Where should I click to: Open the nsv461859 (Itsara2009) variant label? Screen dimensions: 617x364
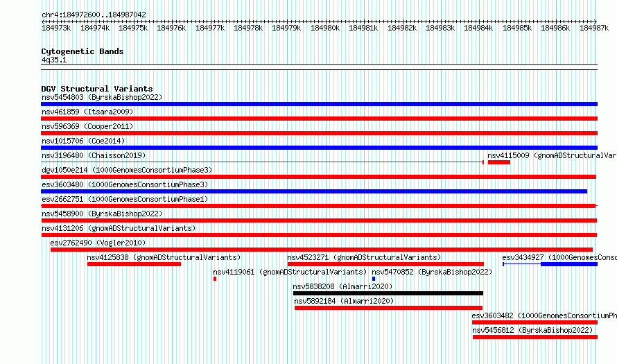(87, 112)
